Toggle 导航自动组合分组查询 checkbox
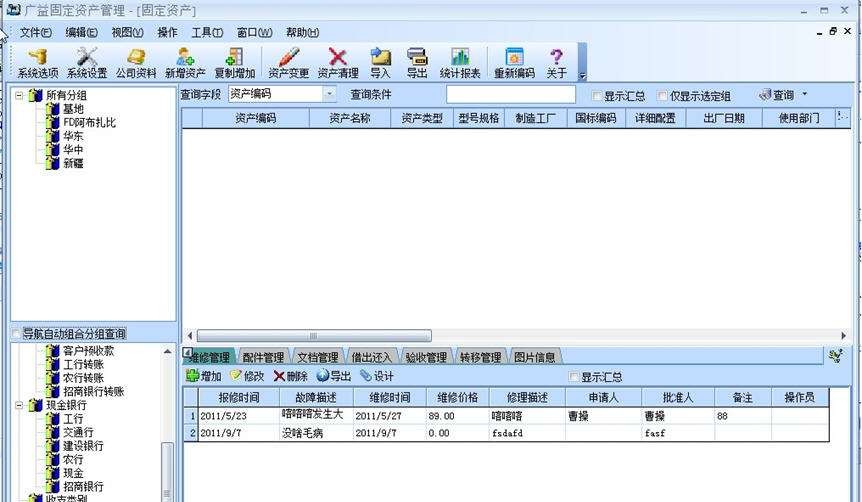The image size is (862, 502). pos(15,334)
